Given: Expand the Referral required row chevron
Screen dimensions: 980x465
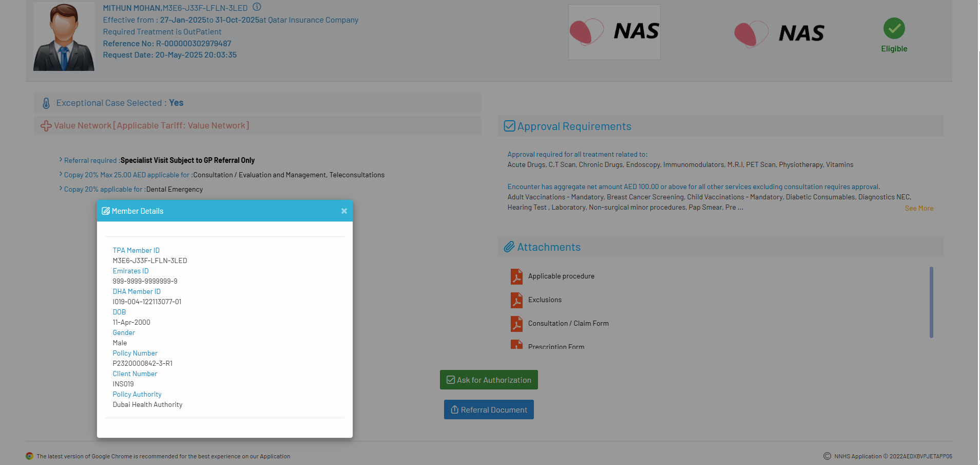Looking at the screenshot, I should 61,160.
